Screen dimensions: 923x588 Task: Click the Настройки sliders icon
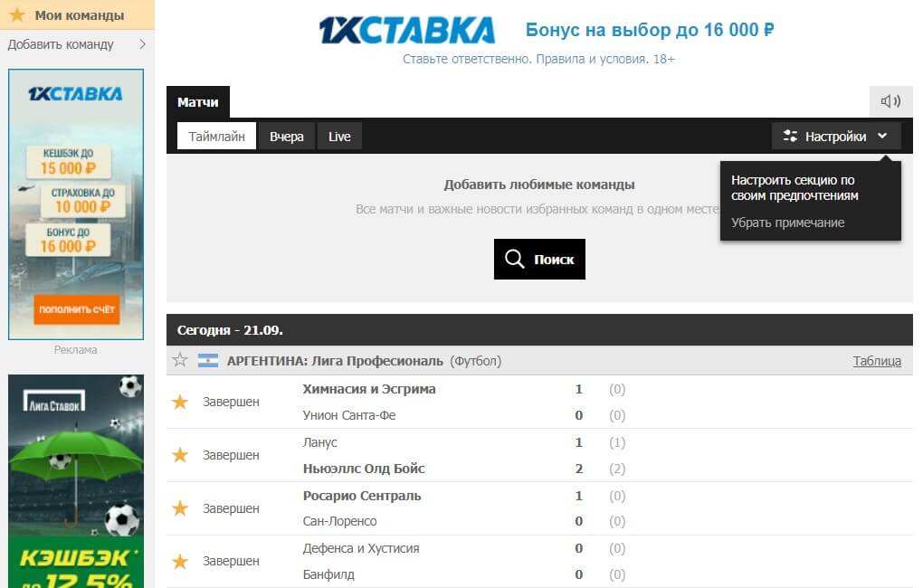click(x=790, y=136)
